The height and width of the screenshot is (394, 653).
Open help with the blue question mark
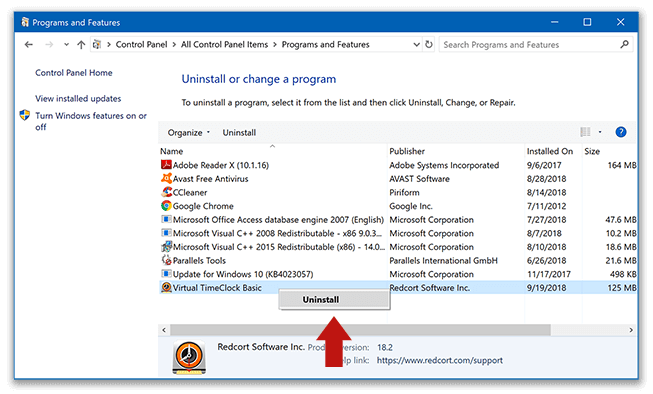click(621, 132)
